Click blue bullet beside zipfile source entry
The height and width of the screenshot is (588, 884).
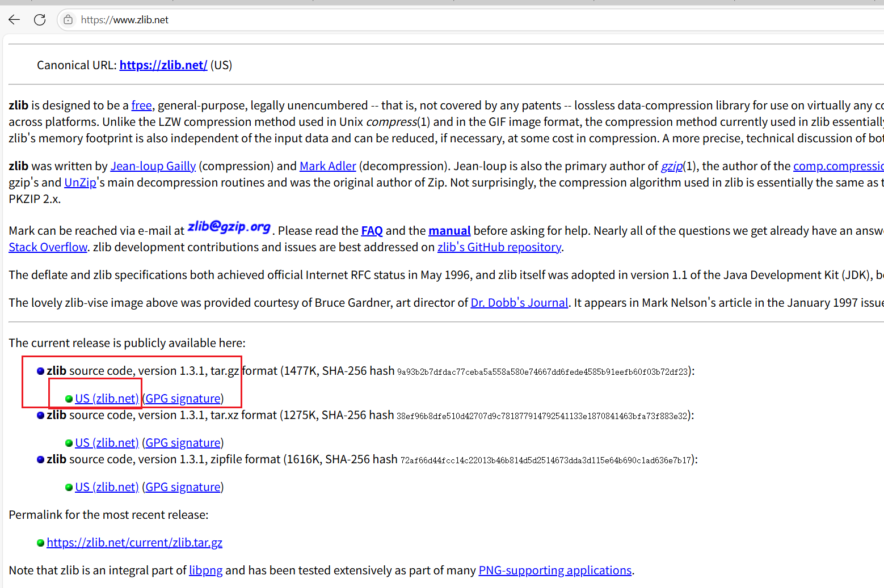pos(40,460)
